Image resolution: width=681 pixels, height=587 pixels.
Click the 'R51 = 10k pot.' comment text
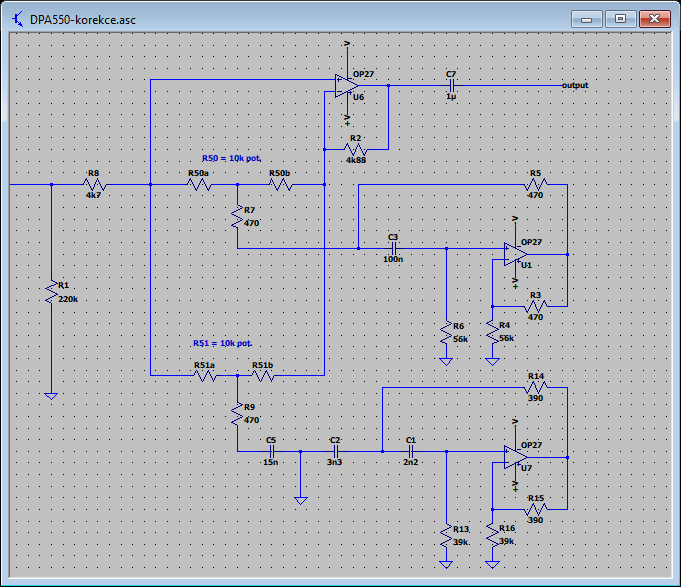222,343
